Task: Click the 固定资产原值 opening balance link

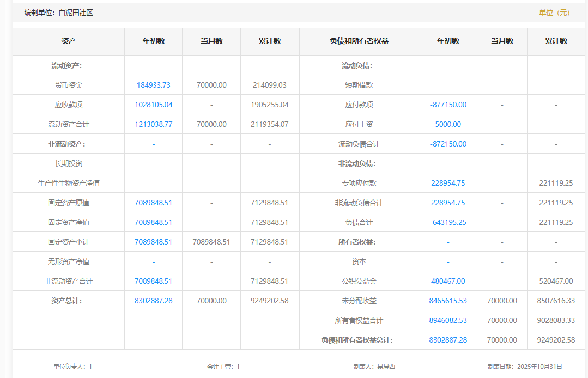Action: [x=153, y=203]
